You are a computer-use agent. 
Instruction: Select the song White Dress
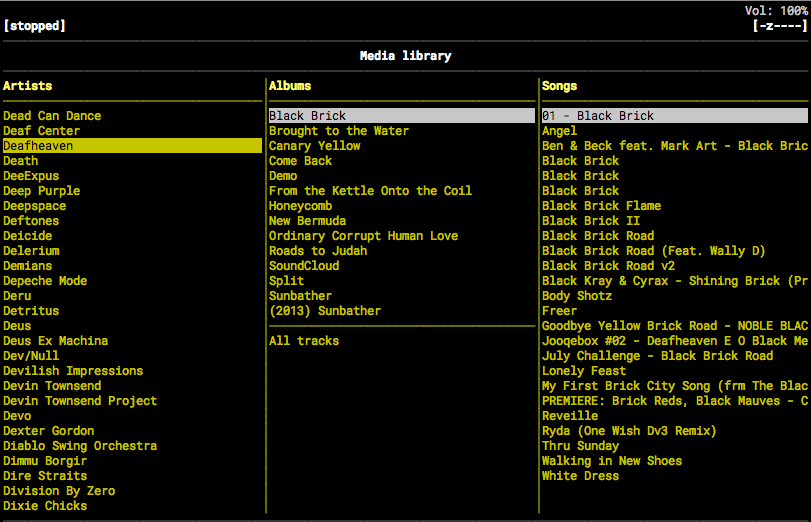click(580, 476)
